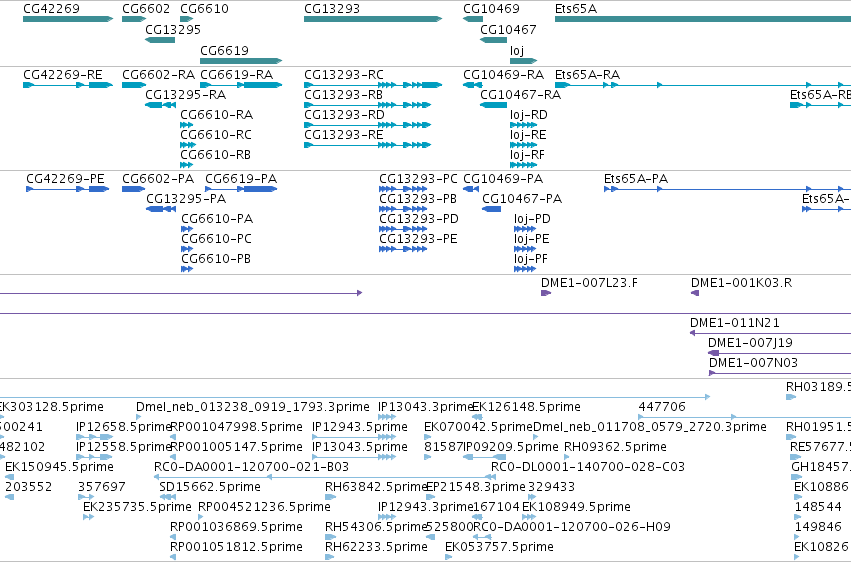This screenshot has width=851, height=562.
Task: Click transcript CG6602-RA
Action: (x=158, y=74)
